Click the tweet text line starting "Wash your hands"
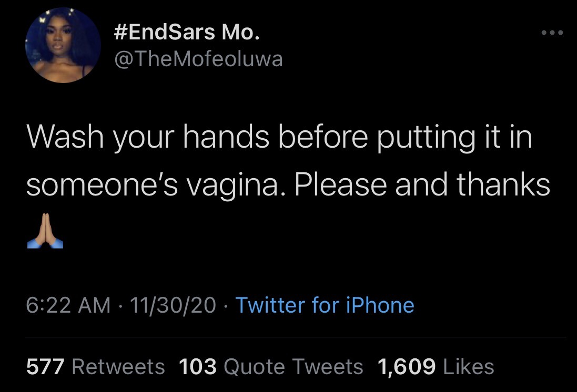 point(279,138)
